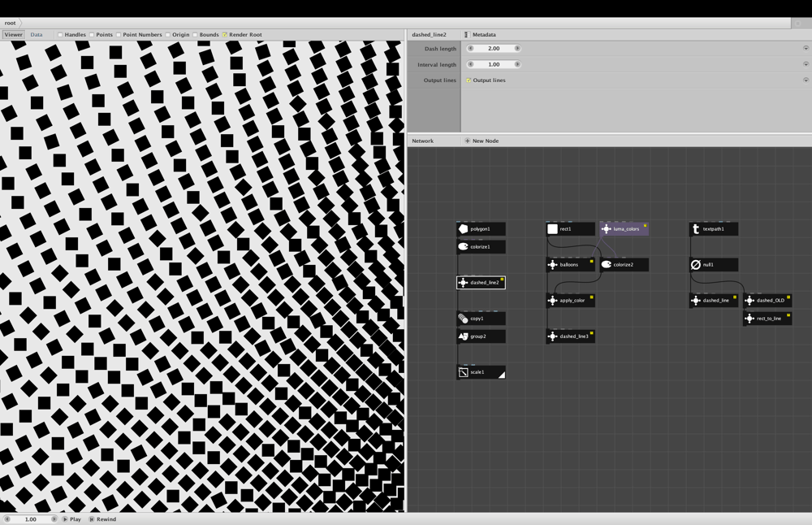Select the copy1 node icon
This screenshot has height=525, width=812.
point(463,319)
